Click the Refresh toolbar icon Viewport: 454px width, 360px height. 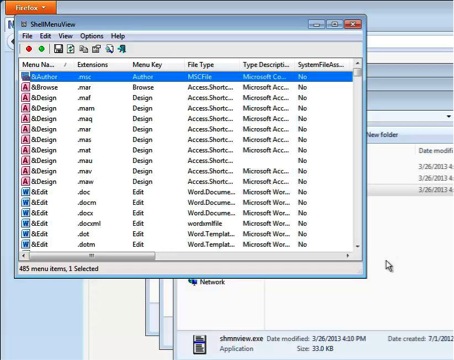71,49
